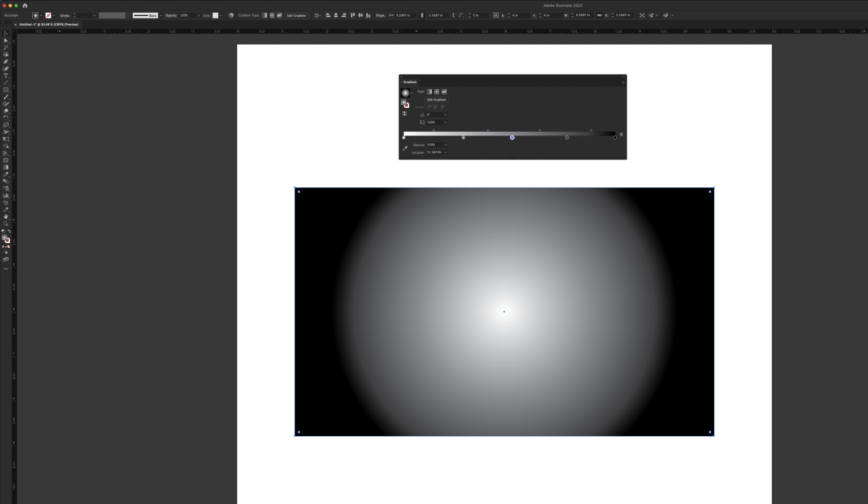
Task: Grab the Hand tool
Action: [x=6, y=215]
